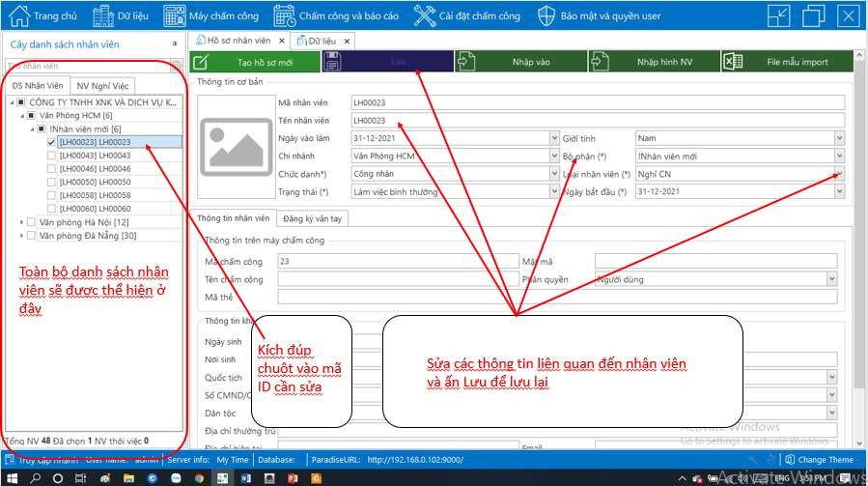
Task: Check the LH00043 employee checkbox
Action: (51, 156)
